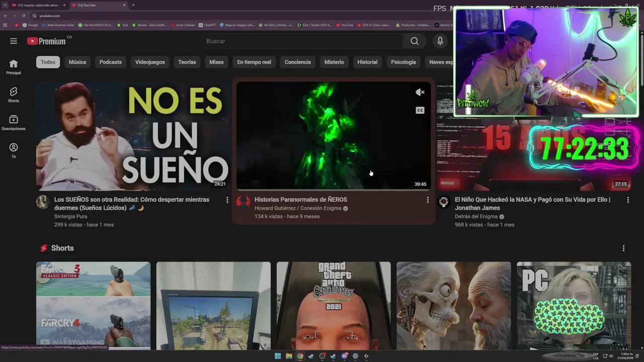The height and width of the screenshot is (362, 644).
Task: Select the Historial filter chip
Action: point(367,62)
